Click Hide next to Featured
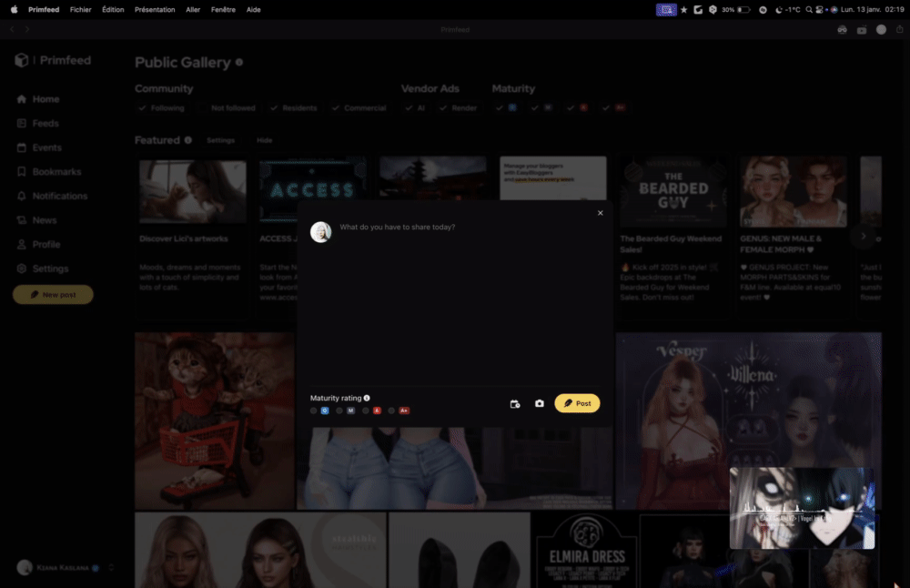The image size is (910, 588). [x=265, y=140]
